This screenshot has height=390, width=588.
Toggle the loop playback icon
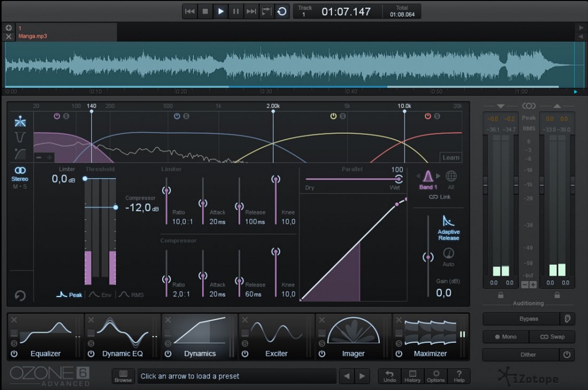pos(281,11)
